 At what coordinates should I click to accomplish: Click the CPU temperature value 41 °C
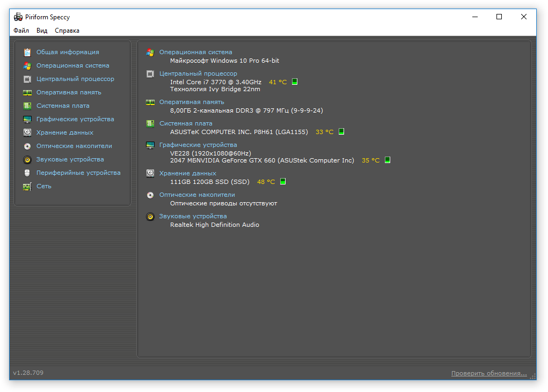click(278, 82)
